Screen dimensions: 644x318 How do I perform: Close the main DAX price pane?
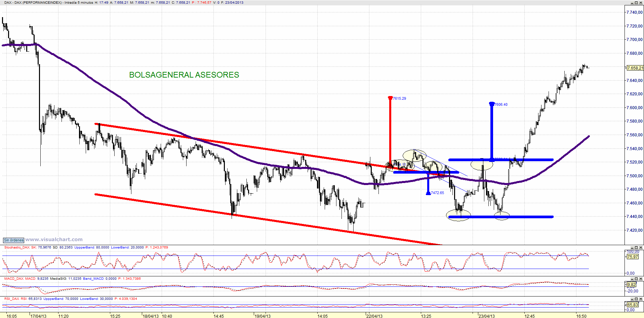[641, 3]
